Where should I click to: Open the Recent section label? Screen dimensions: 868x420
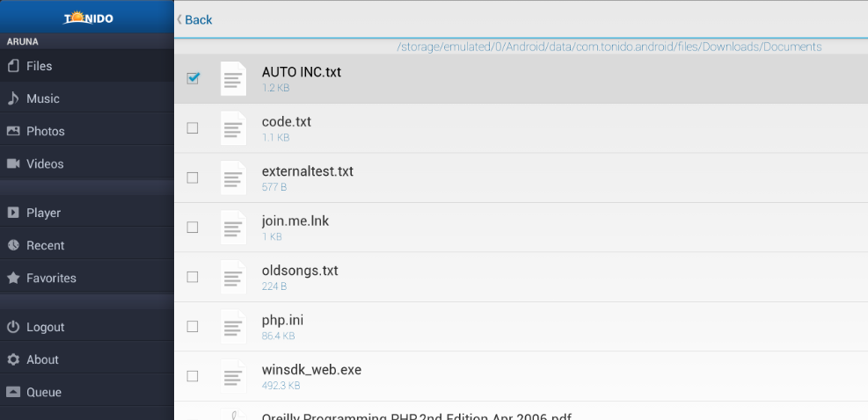click(x=46, y=245)
